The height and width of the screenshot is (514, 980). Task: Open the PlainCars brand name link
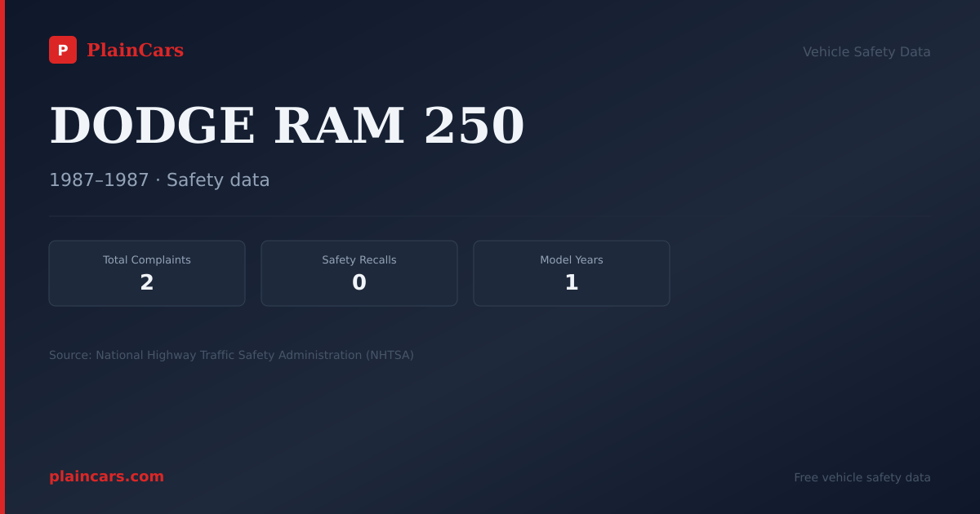pyautogui.click(x=135, y=51)
